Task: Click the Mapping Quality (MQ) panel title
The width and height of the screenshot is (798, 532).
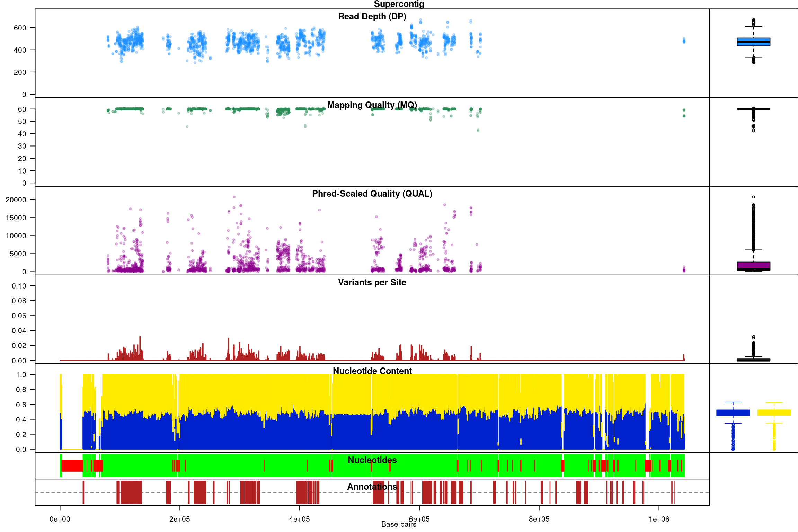Action: [372, 105]
